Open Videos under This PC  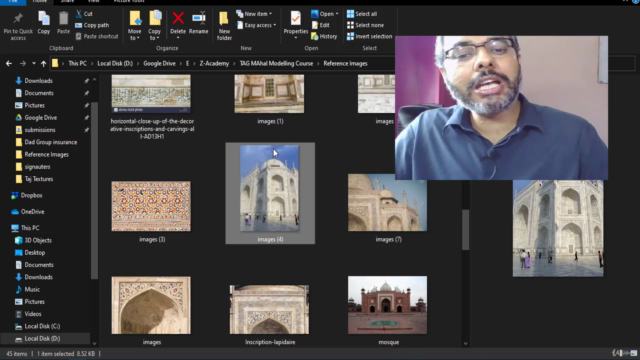pos(33,314)
